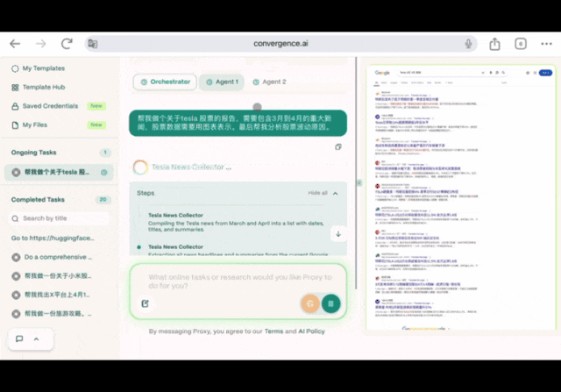
Task: Click the feedback chat bubble icon
Action: pos(19,339)
